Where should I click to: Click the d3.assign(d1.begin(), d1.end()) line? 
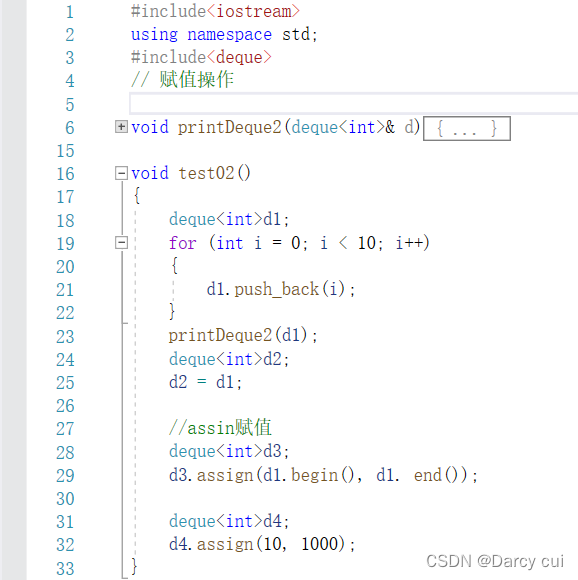323,475
